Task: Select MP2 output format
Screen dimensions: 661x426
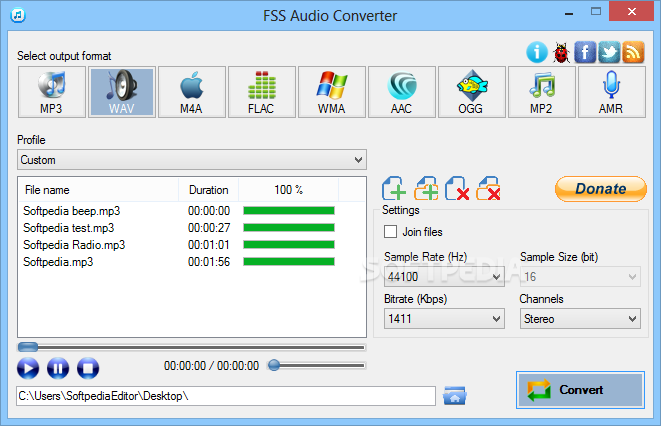Action: point(542,92)
